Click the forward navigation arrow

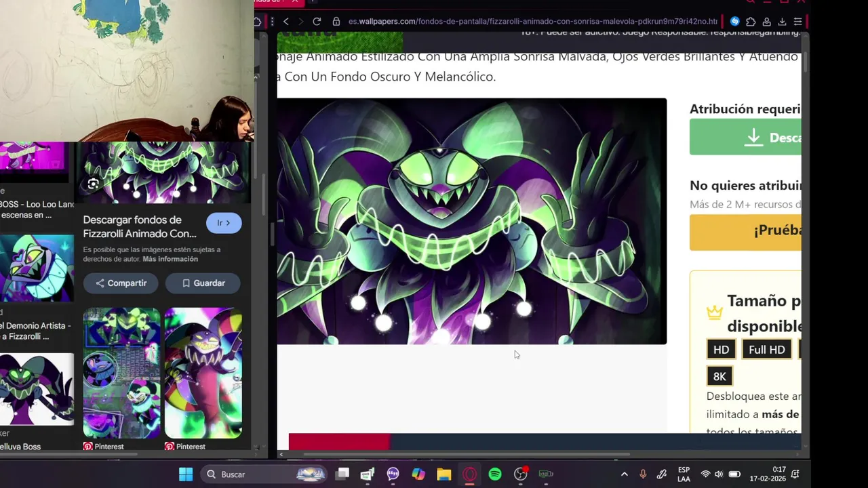[300, 22]
